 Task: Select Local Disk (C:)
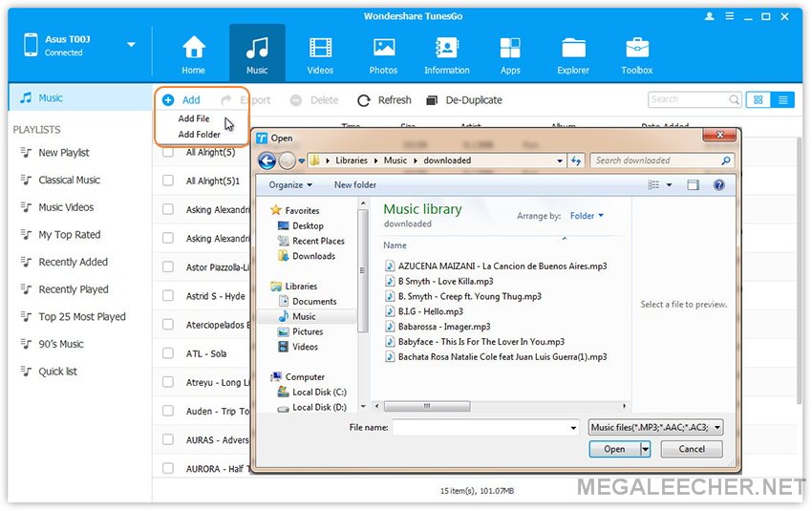pyautogui.click(x=312, y=392)
